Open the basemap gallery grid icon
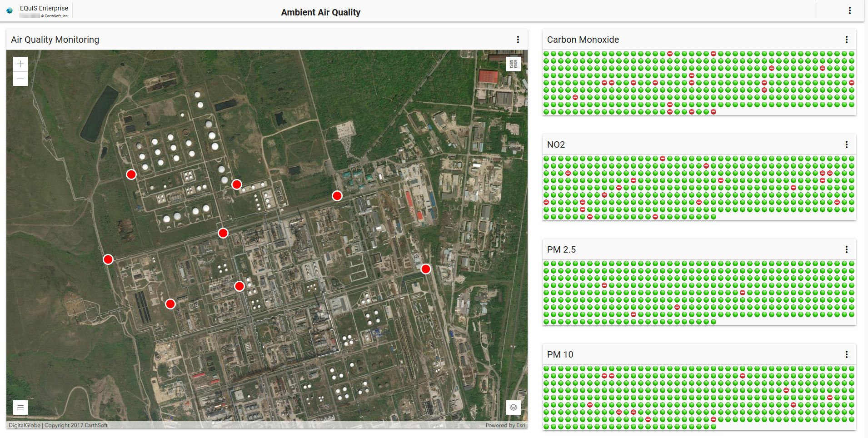 pyautogui.click(x=513, y=64)
